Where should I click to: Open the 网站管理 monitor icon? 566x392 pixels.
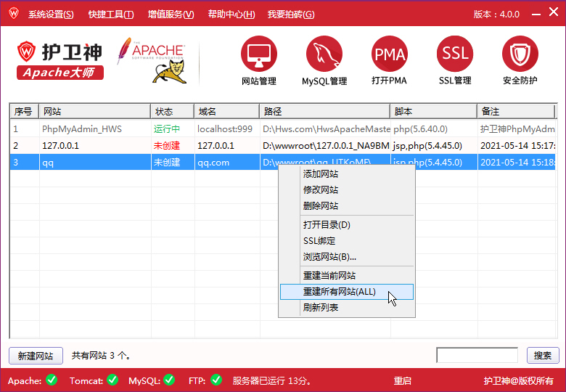258,54
